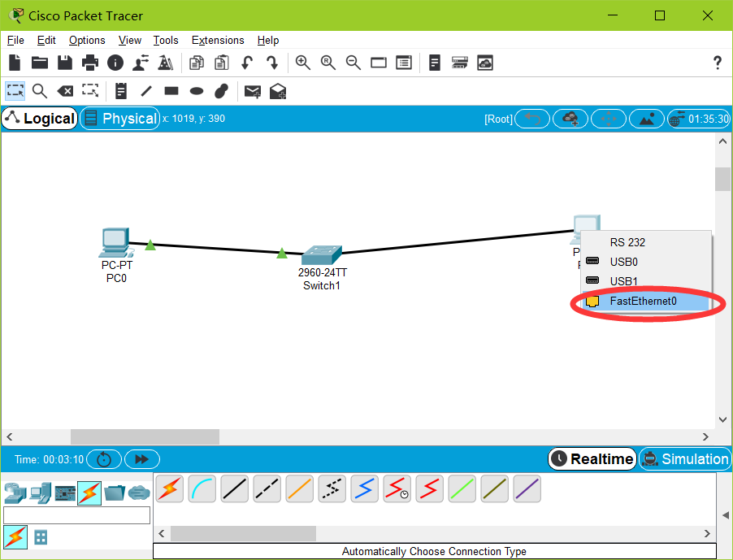Open the environment time 01:35:30 button
733x560 pixels.
point(700,119)
